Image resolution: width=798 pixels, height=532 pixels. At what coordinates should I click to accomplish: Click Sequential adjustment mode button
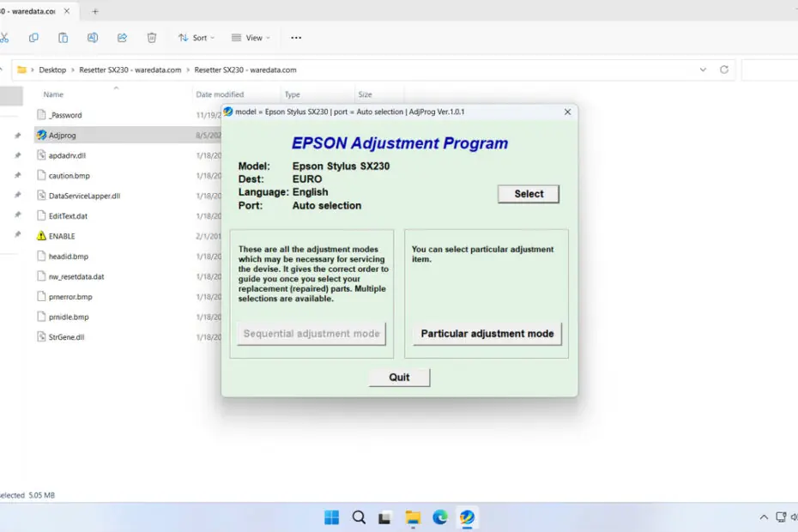(311, 334)
